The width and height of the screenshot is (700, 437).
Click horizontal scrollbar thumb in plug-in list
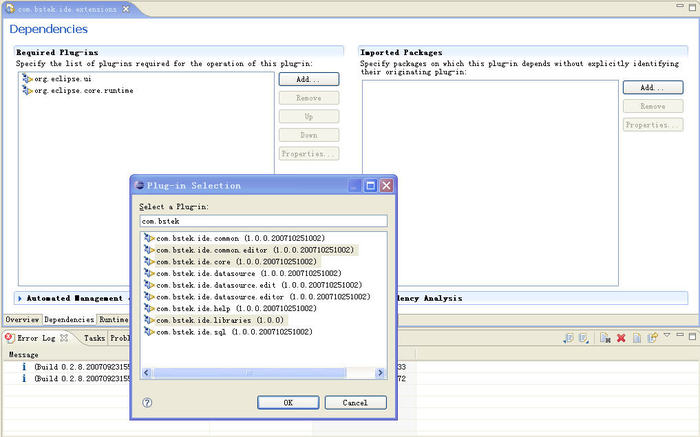250,372
